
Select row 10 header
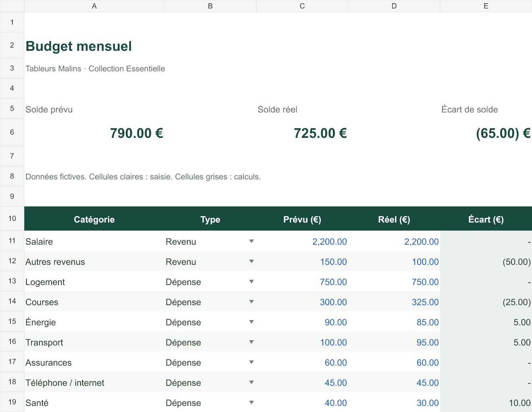[12, 218]
